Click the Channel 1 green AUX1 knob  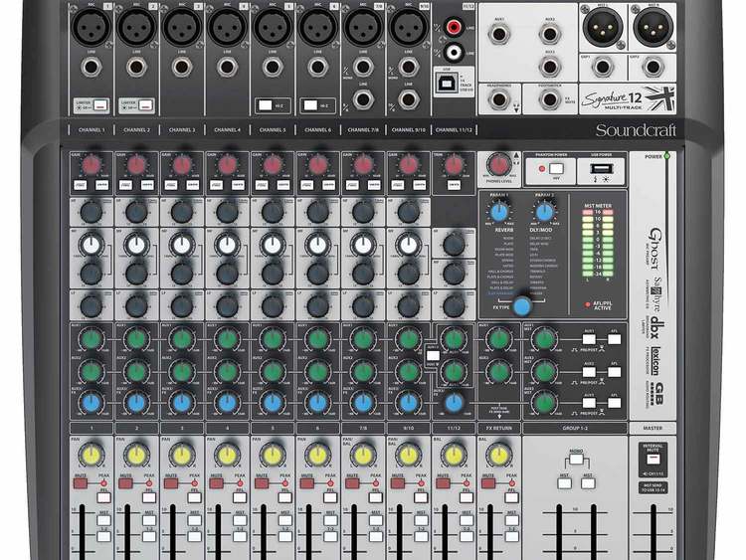coord(92,339)
